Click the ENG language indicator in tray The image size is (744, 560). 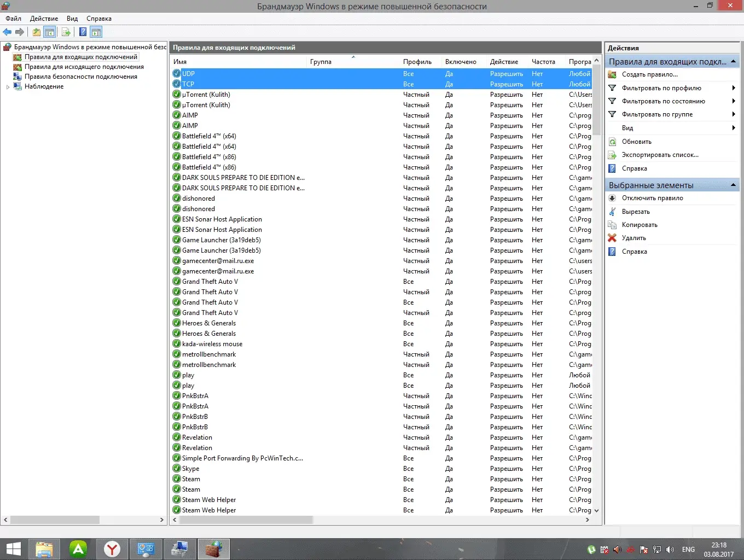688,550
